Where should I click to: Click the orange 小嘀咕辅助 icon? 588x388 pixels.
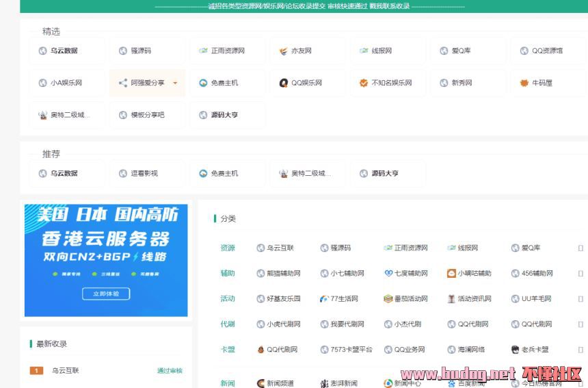tap(451, 274)
